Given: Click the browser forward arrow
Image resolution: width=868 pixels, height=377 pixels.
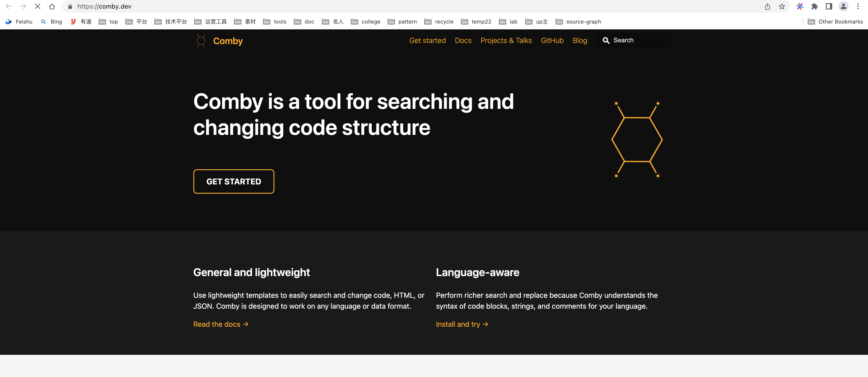Looking at the screenshot, I should click(23, 6).
